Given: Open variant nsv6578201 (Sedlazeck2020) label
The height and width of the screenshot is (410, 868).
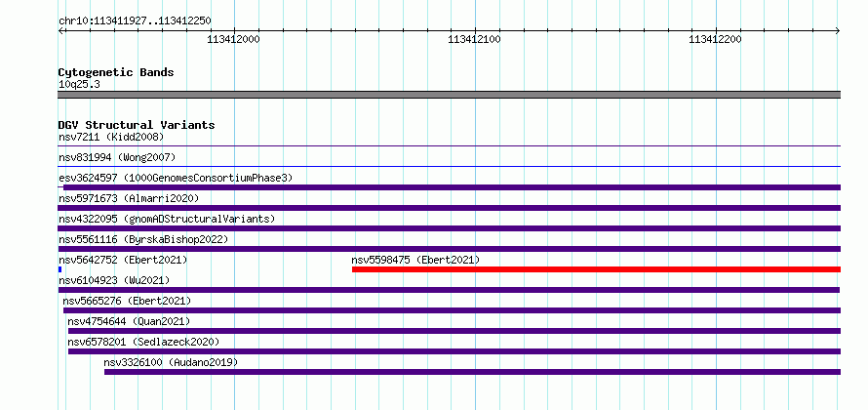Looking at the screenshot, I should (x=143, y=342).
